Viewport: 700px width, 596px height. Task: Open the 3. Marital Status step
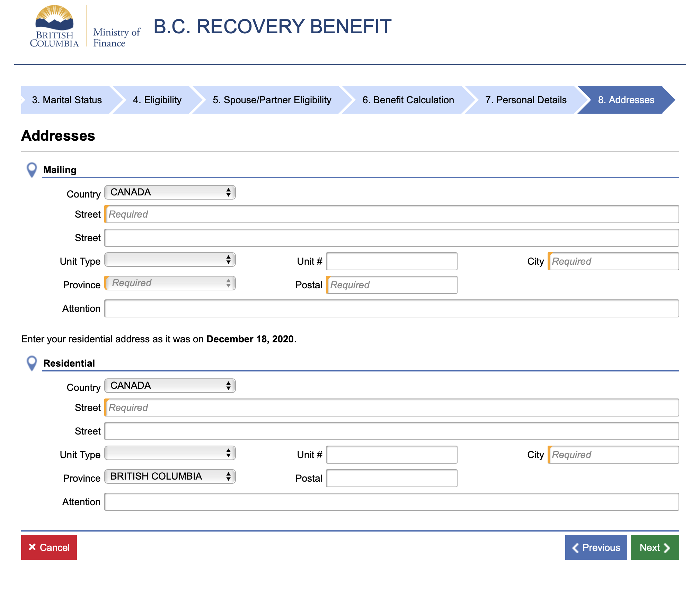point(67,100)
